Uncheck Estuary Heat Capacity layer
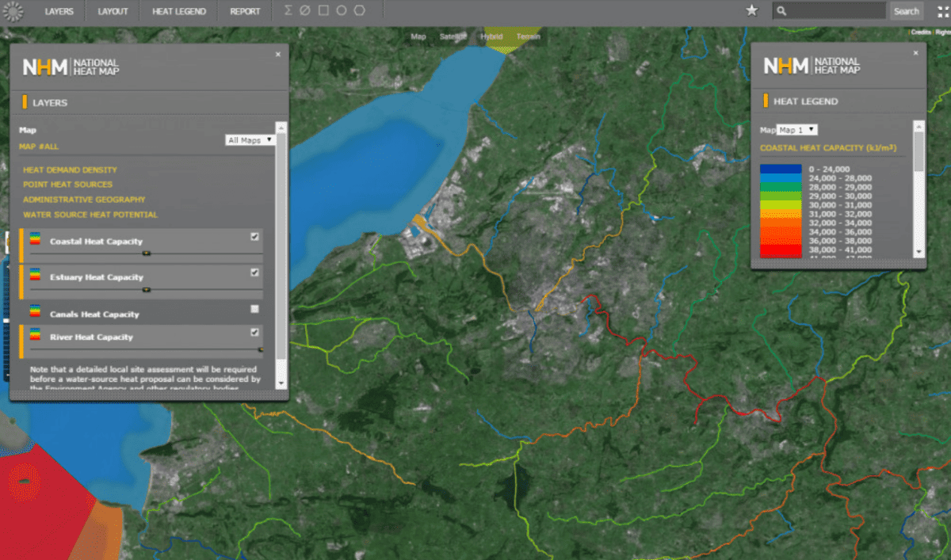951x560 pixels. pyautogui.click(x=254, y=272)
